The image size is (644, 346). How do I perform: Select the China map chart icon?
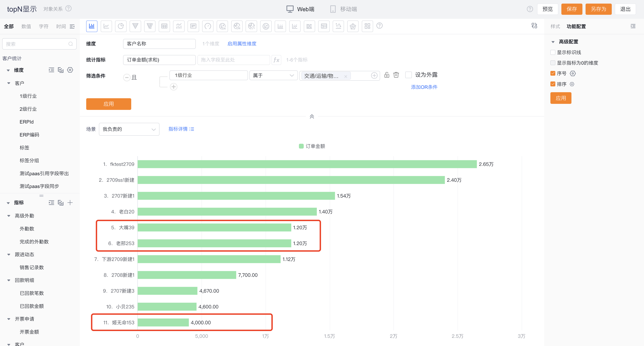point(222,26)
